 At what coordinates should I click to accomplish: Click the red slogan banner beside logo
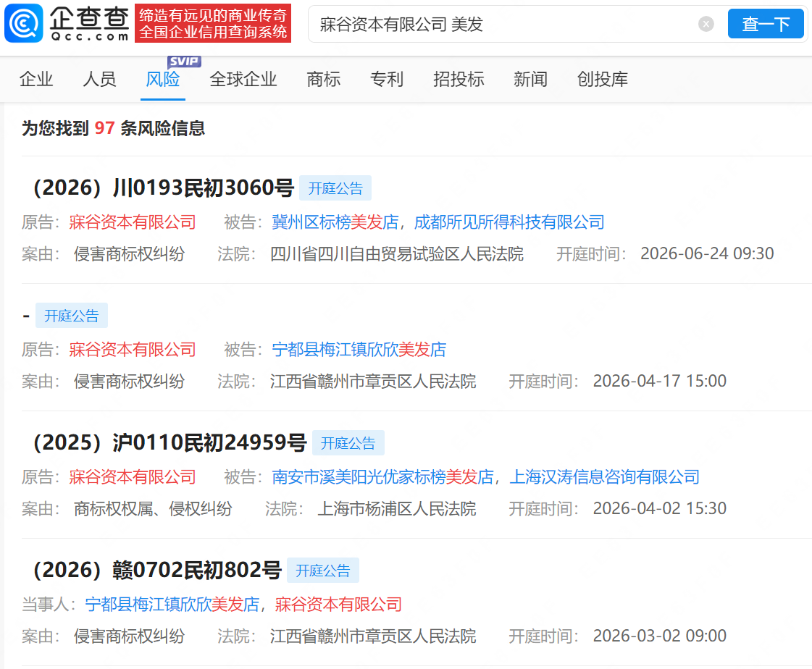[213, 23]
